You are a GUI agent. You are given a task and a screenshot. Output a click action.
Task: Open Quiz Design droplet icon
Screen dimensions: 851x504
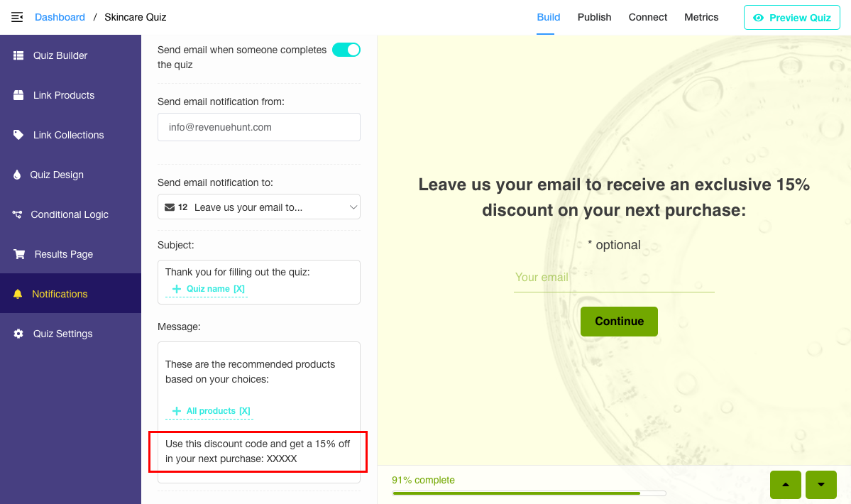[x=17, y=175]
